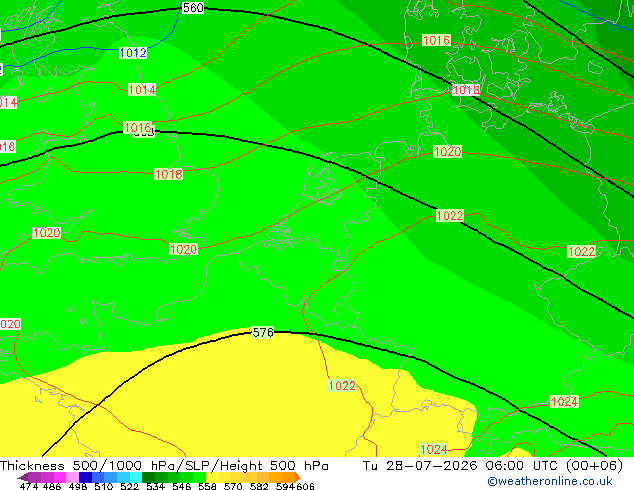Image resolution: width=634 pixels, height=490 pixels.
Task: Click the forecast step text '(00+06)'
Action: (594, 466)
